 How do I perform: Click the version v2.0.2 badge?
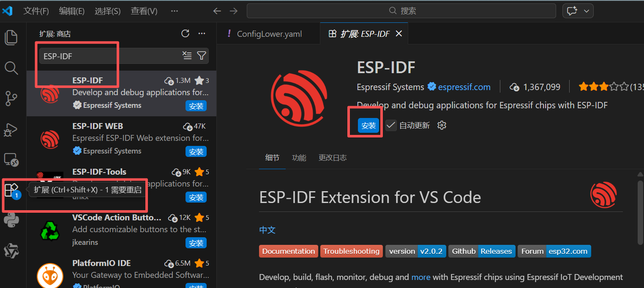[x=415, y=251]
